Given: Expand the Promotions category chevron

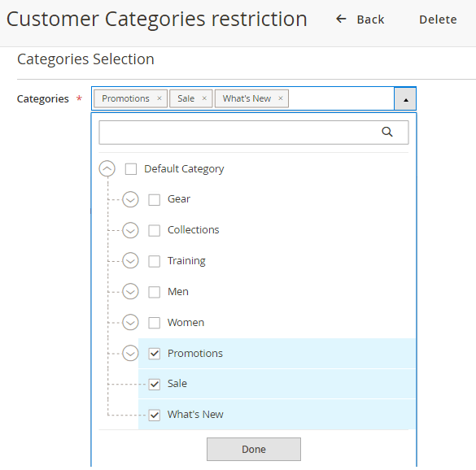Looking at the screenshot, I should pos(130,354).
